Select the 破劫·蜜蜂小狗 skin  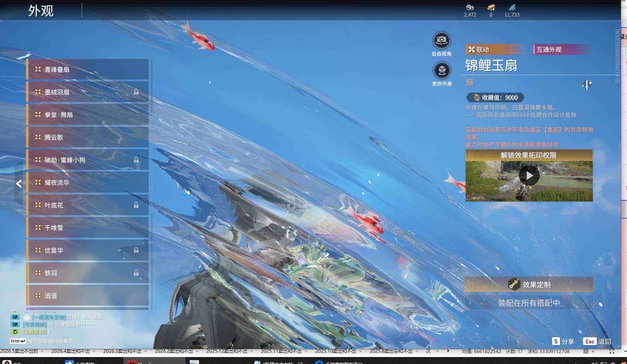coord(87,160)
